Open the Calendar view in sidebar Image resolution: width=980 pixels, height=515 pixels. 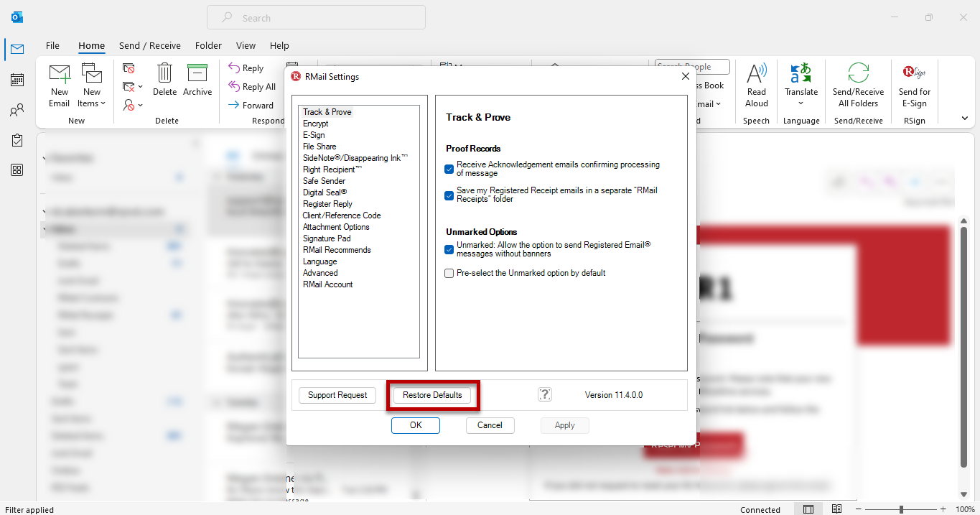pyautogui.click(x=17, y=80)
